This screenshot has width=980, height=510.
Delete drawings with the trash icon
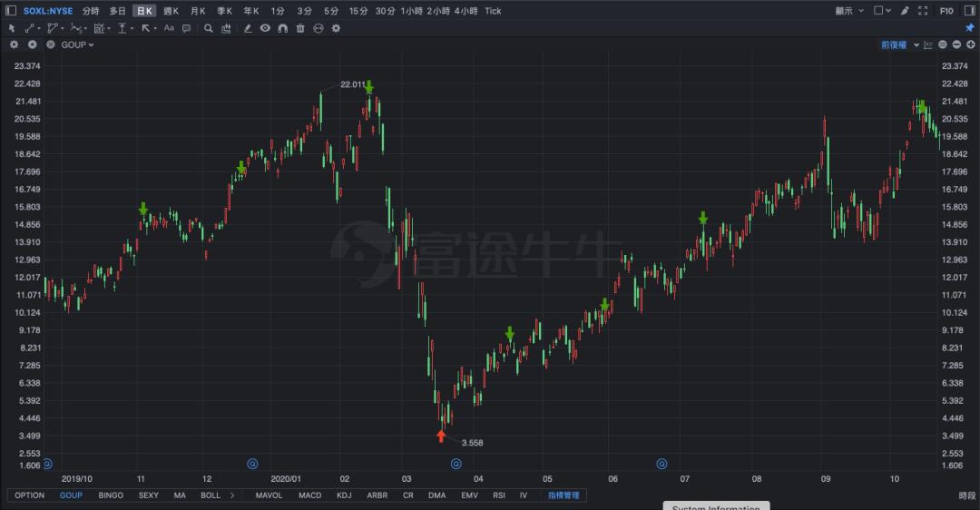click(300, 28)
